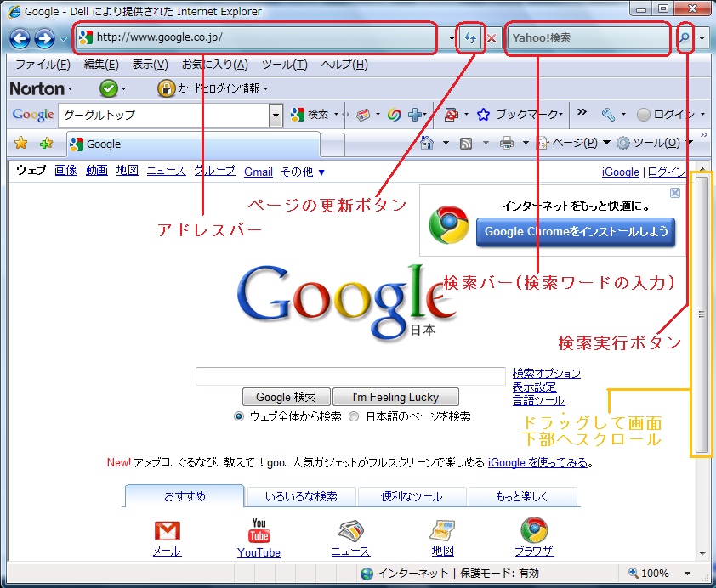
Task: Open the 編集(E) menu
Action: click(101, 65)
